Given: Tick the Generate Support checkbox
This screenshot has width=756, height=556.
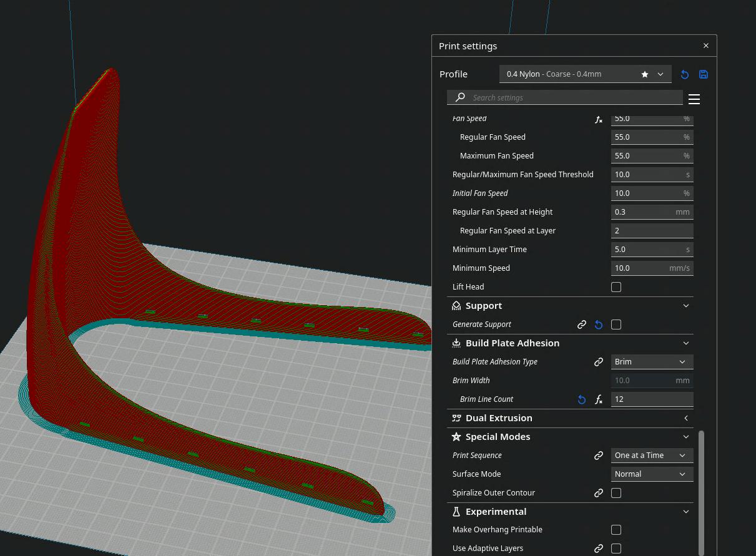Looking at the screenshot, I should click(x=616, y=324).
